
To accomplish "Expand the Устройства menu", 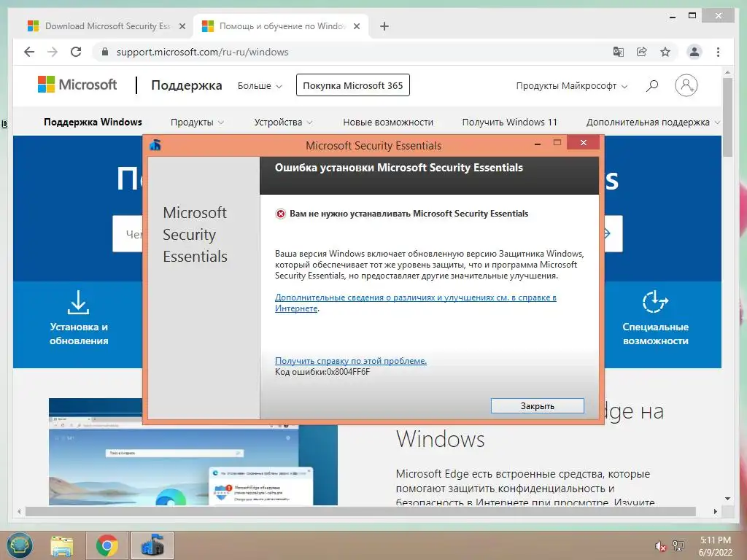I will (x=283, y=122).
